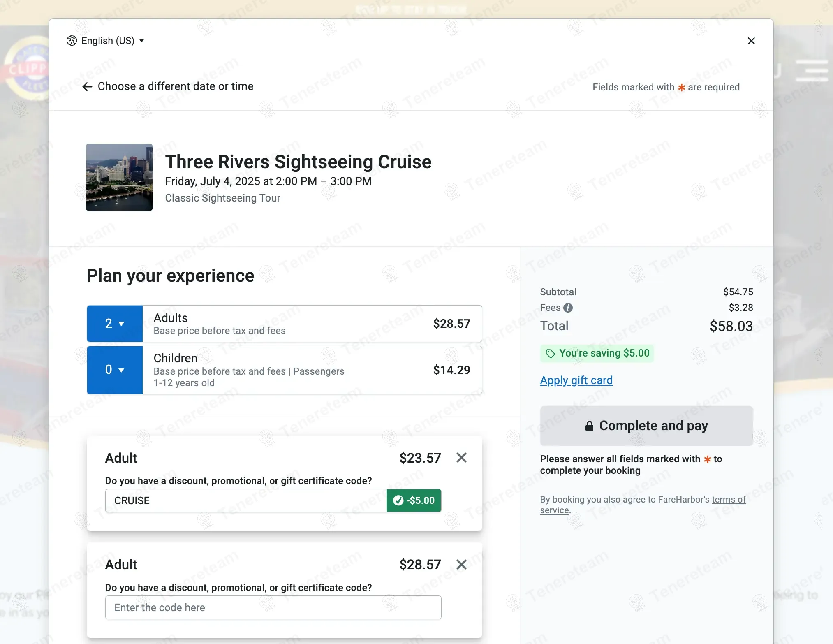Click the savings tag icon
The height and width of the screenshot is (644, 833).
pos(550,353)
